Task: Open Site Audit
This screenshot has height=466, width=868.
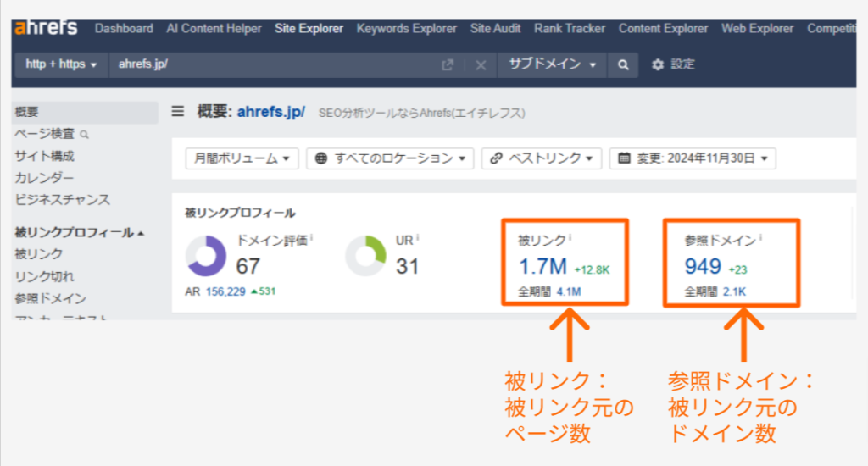Action: (495, 28)
